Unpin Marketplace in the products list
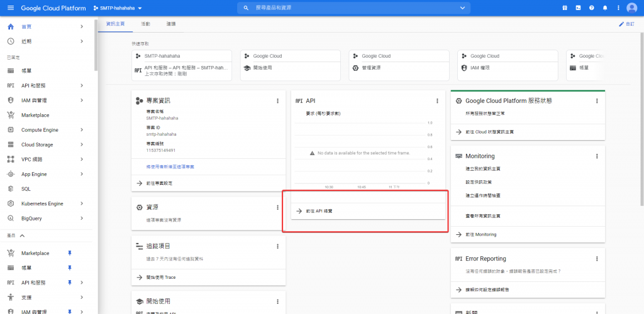Image resolution: width=644 pixels, height=314 pixels. [x=69, y=253]
